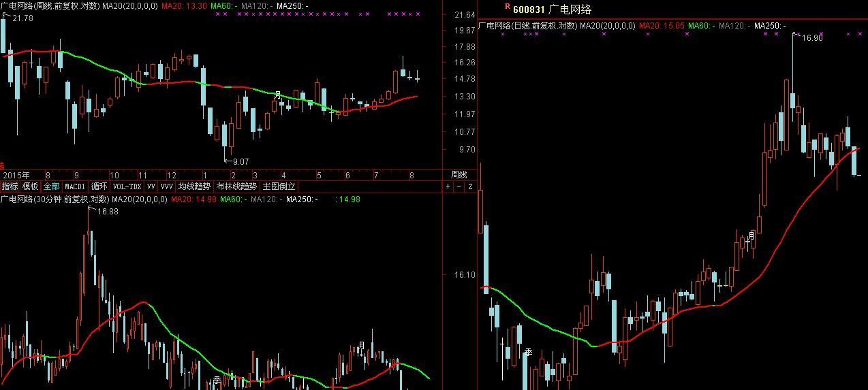The image size is (868, 390).
Task: Click the 广电网络(周线.前复权.对数) chart title
Action: 50,5
